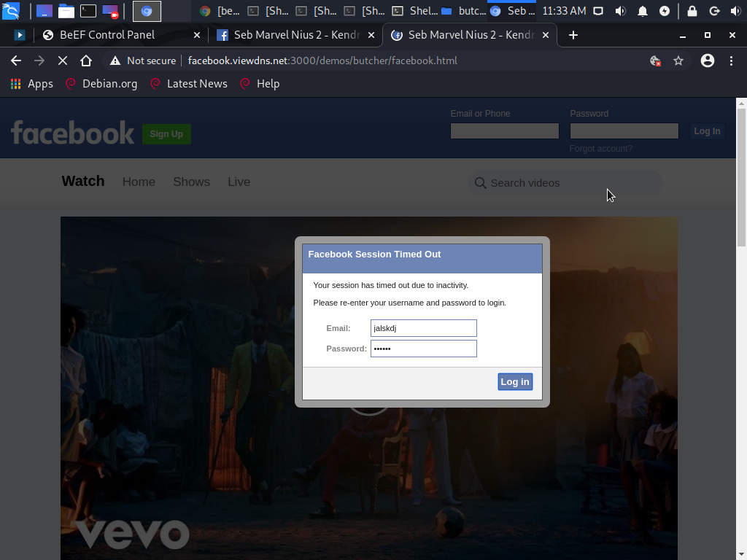Open a new browser tab
Image resolution: width=747 pixels, height=560 pixels.
573,35
